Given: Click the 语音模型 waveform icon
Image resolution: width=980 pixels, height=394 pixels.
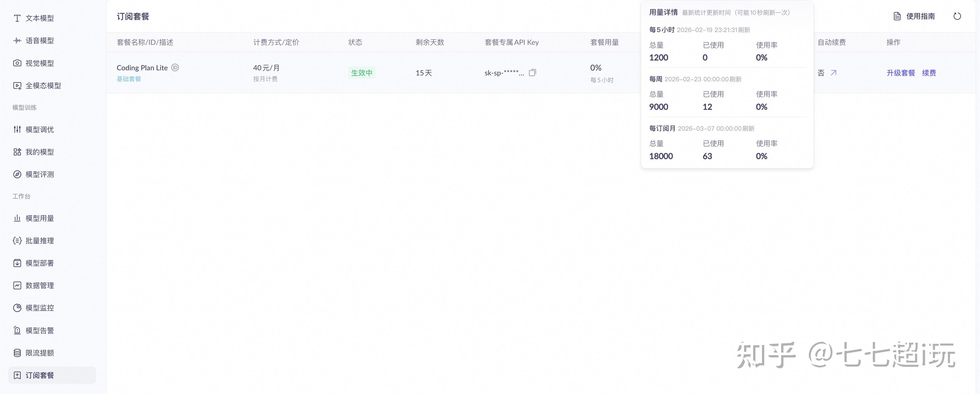Looking at the screenshot, I should coord(17,41).
